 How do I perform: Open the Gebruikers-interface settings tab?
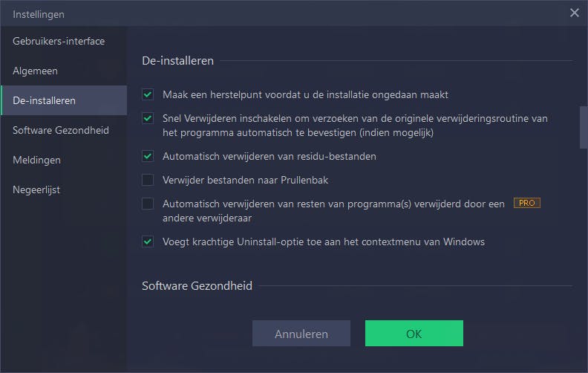pos(59,41)
